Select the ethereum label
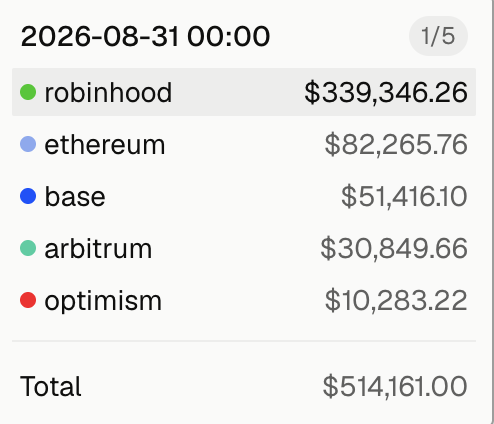The image size is (494, 424). point(105,145)
